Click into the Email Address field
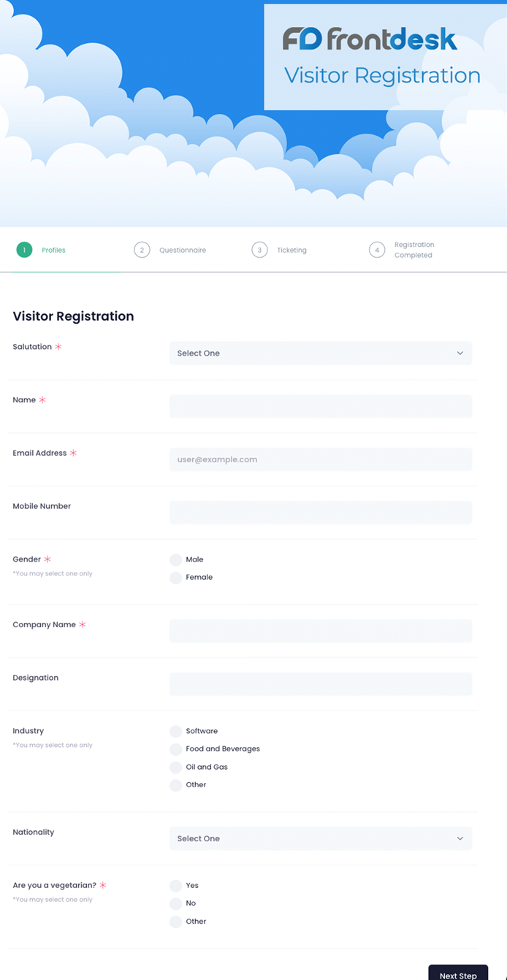This screenshot has height=980, width=507. (x=321, y=459)
